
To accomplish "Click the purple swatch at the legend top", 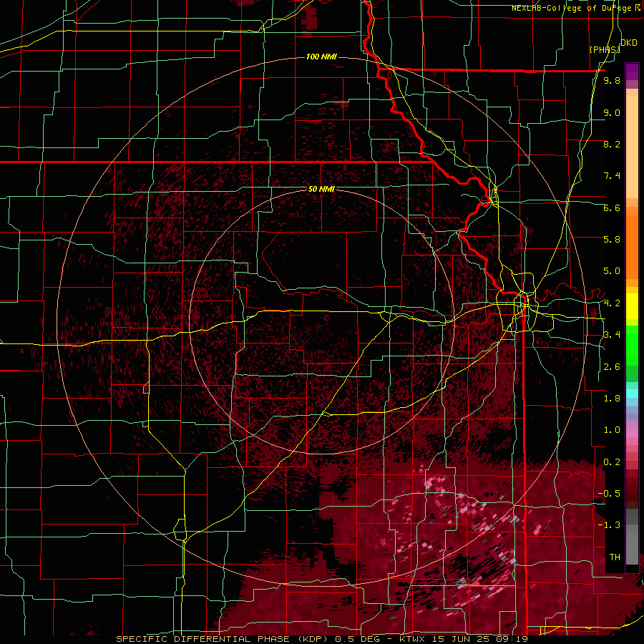I will coord(632,72).
